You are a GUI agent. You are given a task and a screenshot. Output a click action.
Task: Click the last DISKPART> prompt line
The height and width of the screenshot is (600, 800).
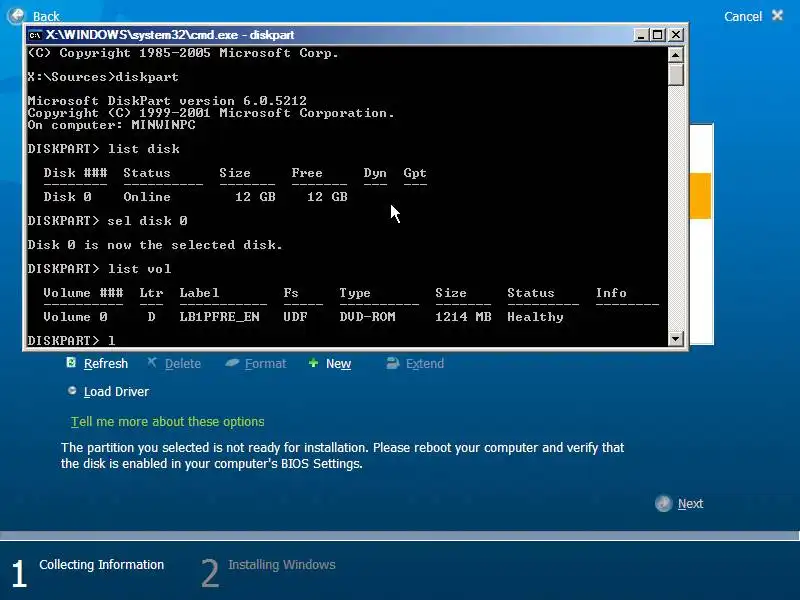71,340
